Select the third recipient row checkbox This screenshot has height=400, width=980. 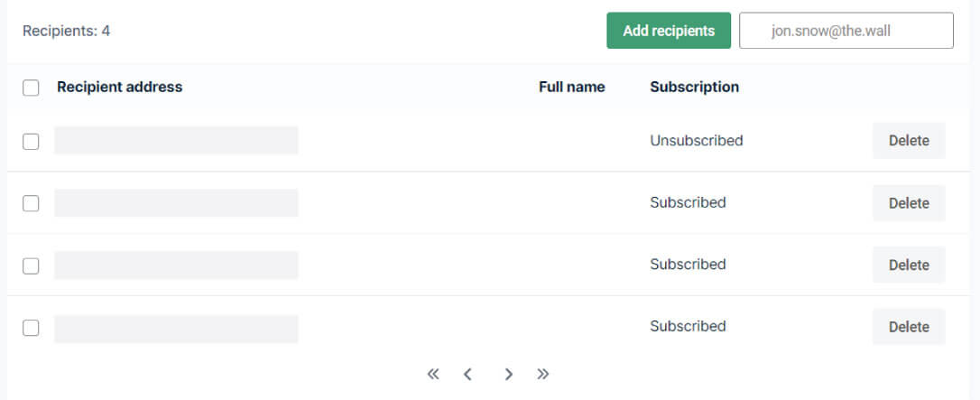[x=31, y=265]
